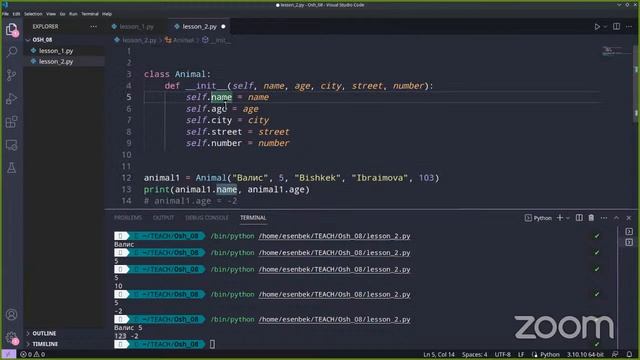Open the Manage gear menu
The height and width of the screenshot is (360, 640).
[11, 338]
